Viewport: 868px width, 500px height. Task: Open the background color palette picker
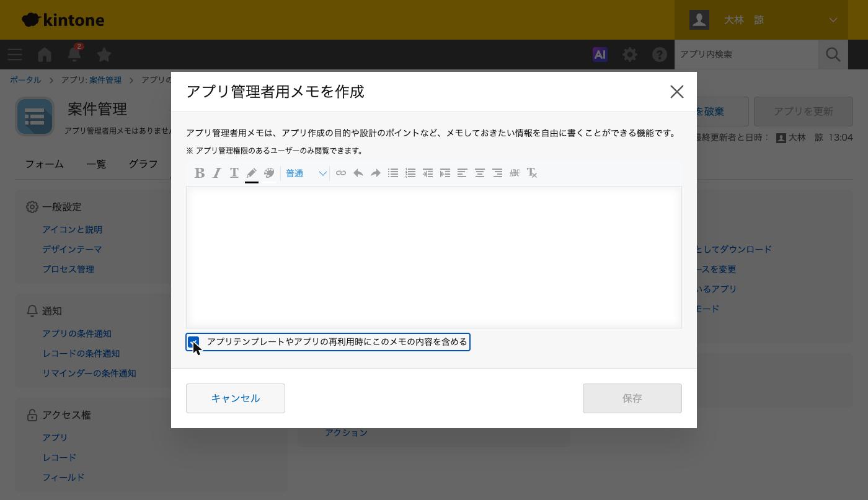coord(269,173)
